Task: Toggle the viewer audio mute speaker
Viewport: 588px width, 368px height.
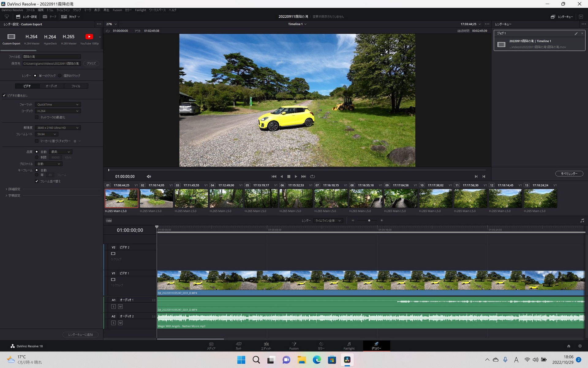Action: pos(149,176)
